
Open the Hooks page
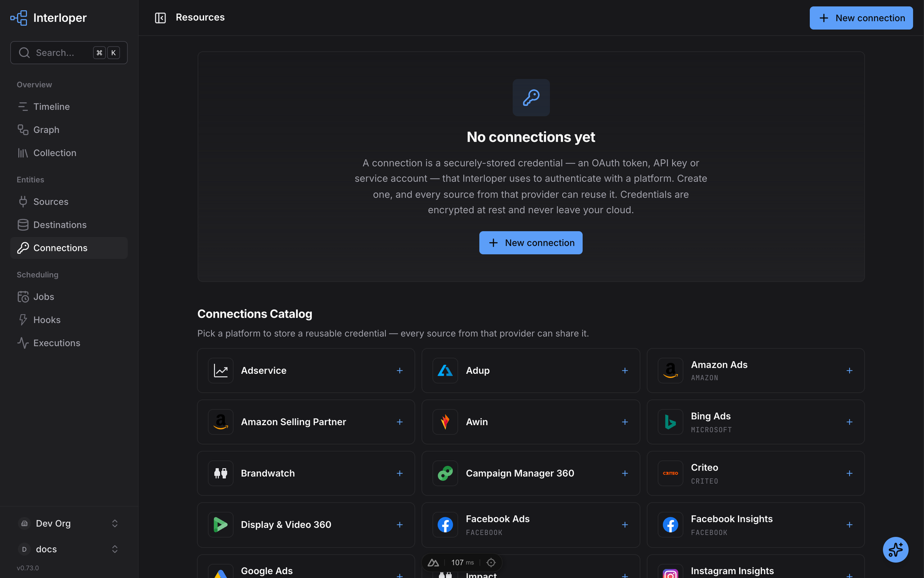click(x=69, y=320)
